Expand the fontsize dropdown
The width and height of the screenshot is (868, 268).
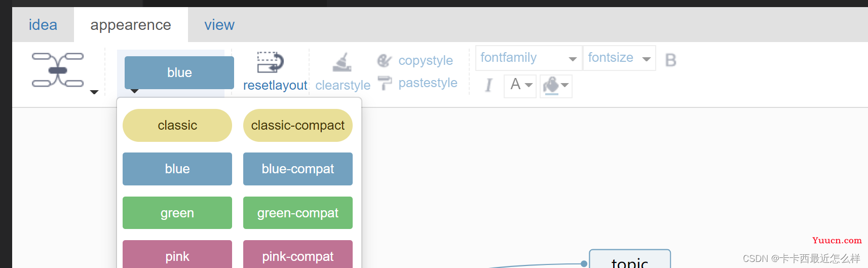tap(619, 58)
